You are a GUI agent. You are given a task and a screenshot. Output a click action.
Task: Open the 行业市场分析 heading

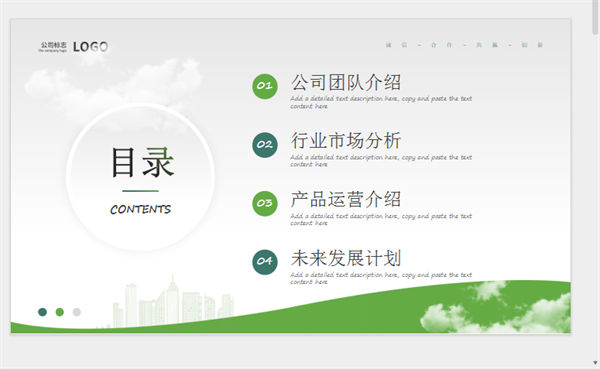[346, 141]
